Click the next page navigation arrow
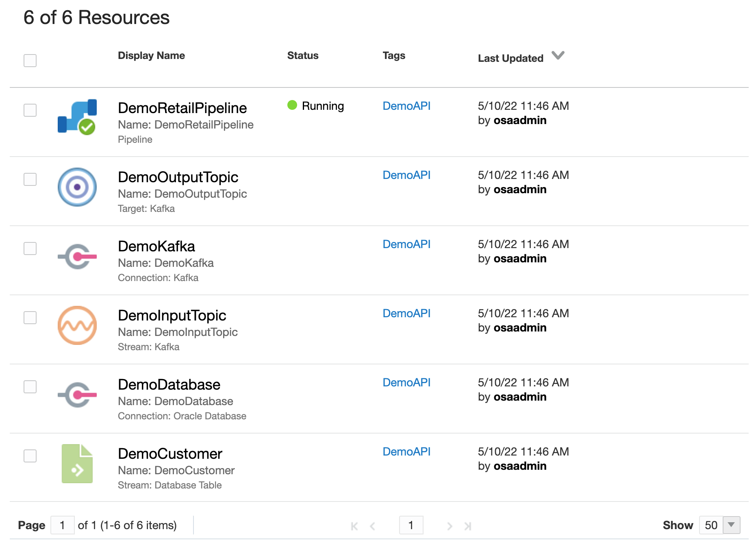 [x=449, y=525]
